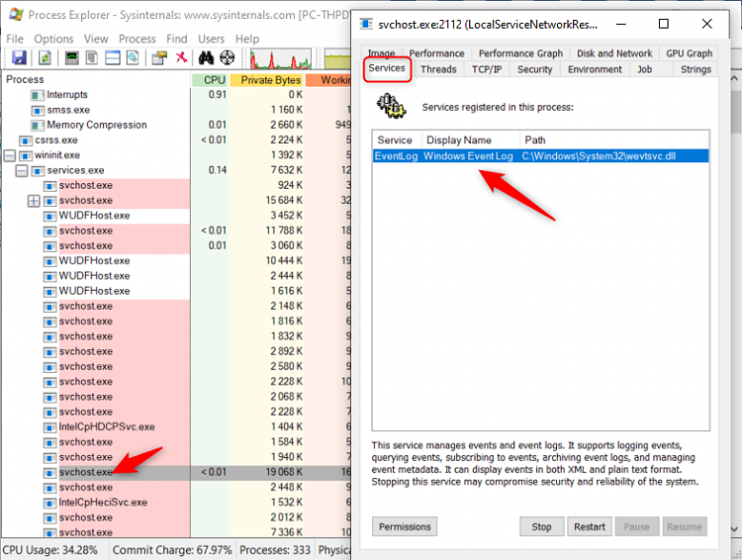Screen dimensions: 742x560
Task: Click the Memory Compression process icon
Action: pos(38,126)
